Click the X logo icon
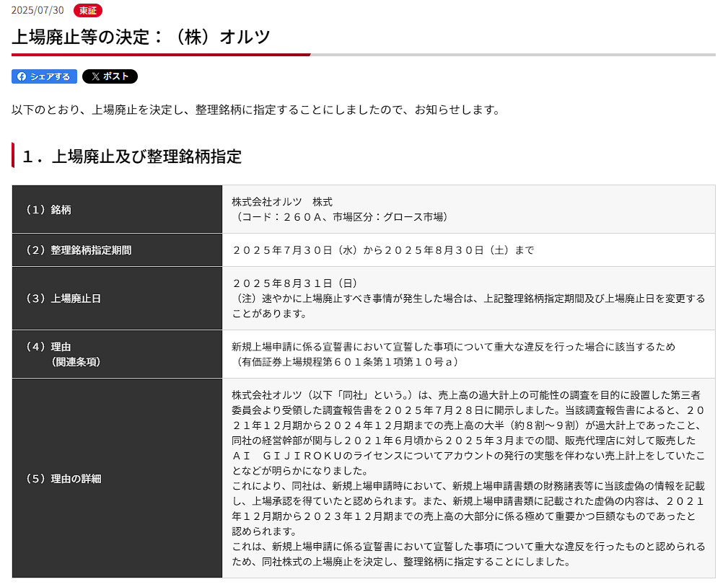The width and height of the screenshot is (728, 587). click(x=96, y=76)
